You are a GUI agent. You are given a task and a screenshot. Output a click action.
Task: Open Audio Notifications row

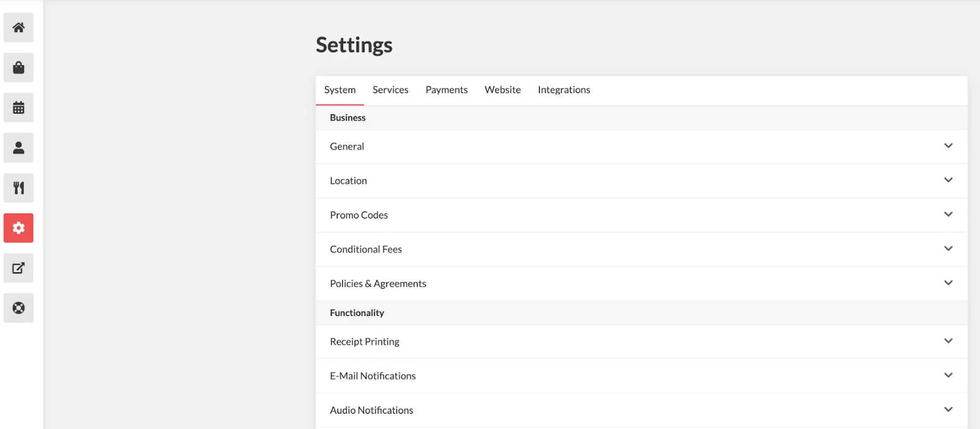tap(641, 410)
